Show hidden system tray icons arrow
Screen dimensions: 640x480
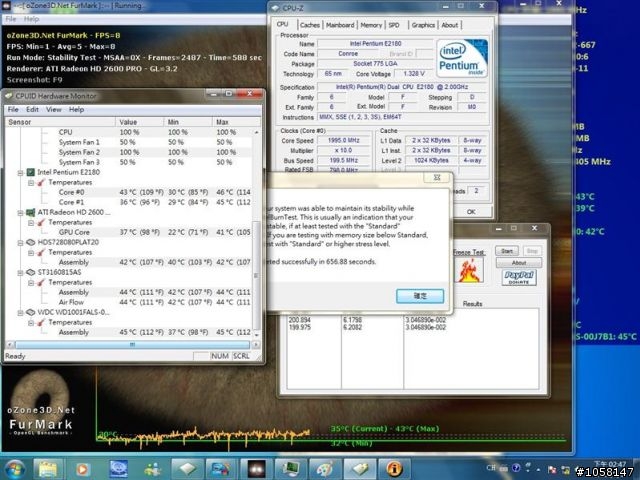(538, 469)
